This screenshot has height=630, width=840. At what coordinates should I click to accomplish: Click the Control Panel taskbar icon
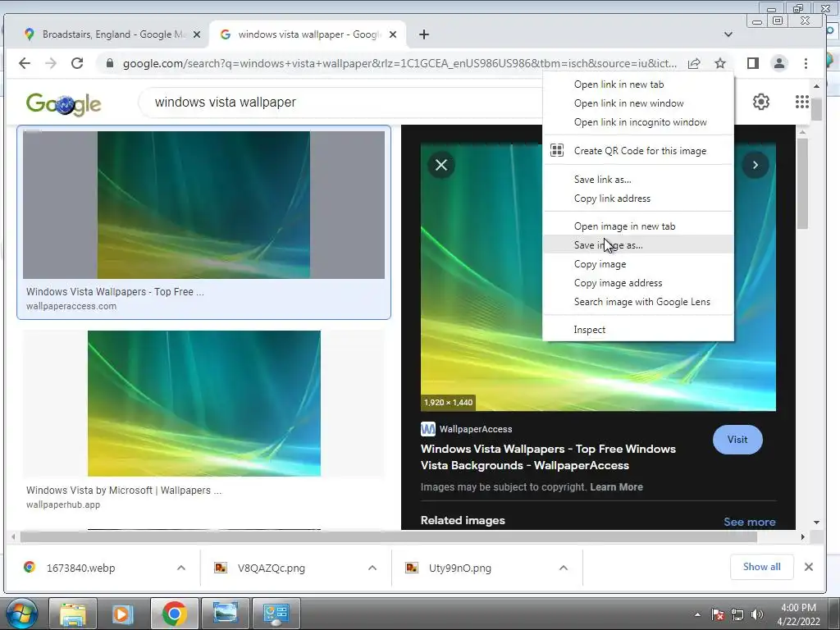coord(276,614)
